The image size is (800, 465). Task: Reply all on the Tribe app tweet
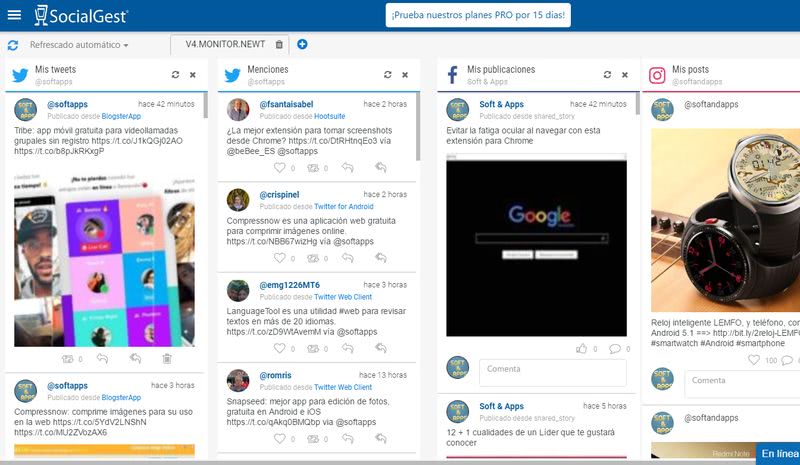[x=135, y=359]
